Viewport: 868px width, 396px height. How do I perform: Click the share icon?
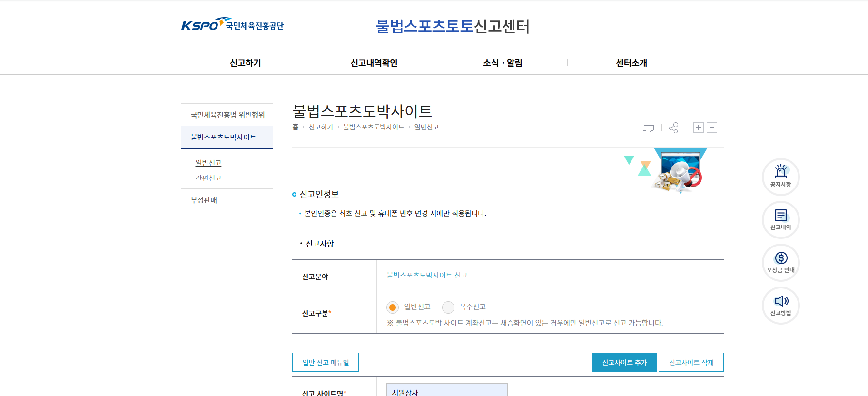673,128
